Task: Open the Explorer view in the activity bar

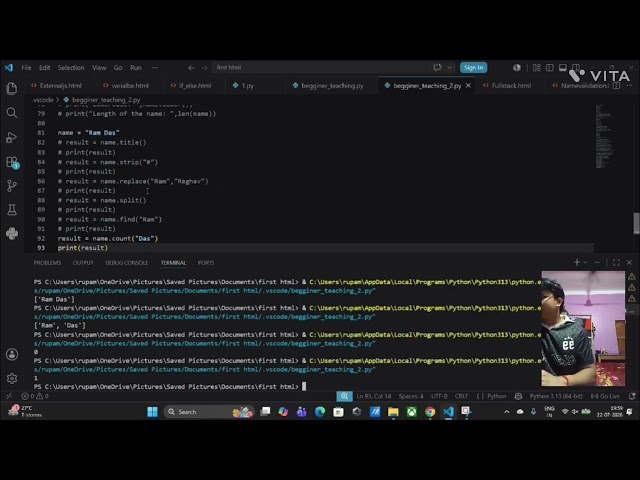Action: 12,89
